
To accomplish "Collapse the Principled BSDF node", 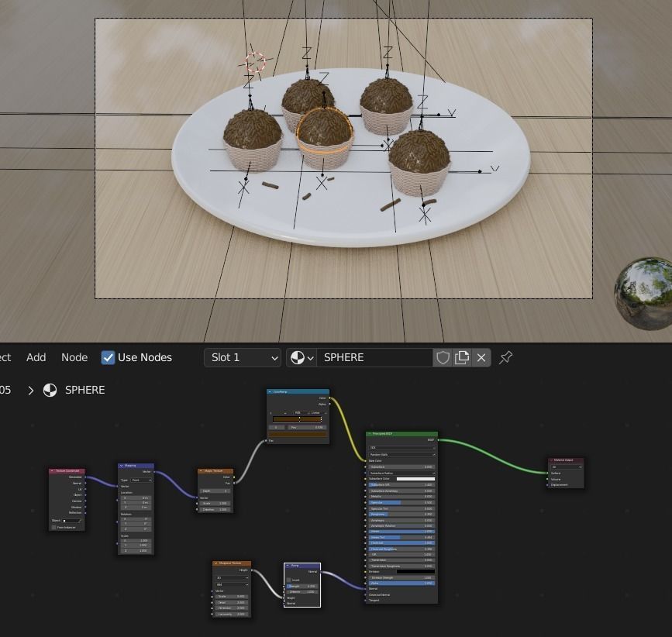I will pos(370,433).
